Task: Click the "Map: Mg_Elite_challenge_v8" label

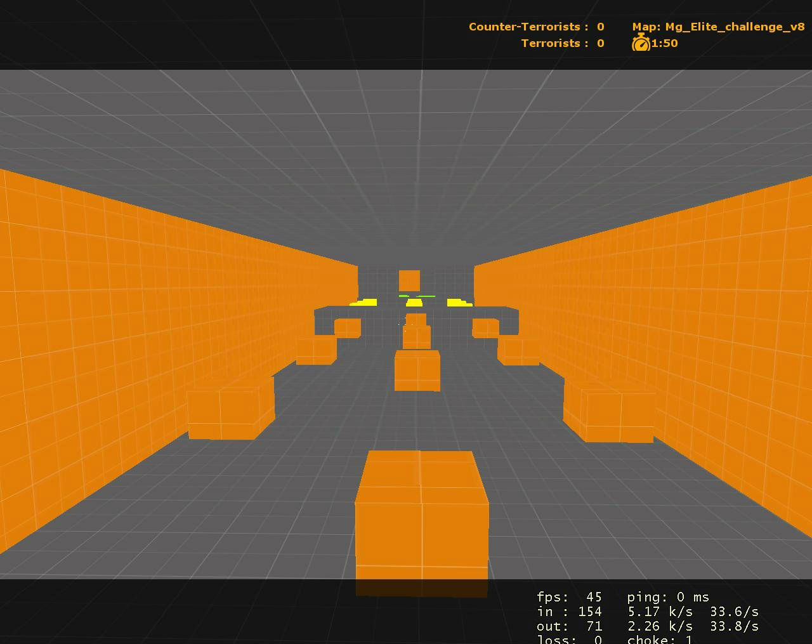Action: coord(718,27)
